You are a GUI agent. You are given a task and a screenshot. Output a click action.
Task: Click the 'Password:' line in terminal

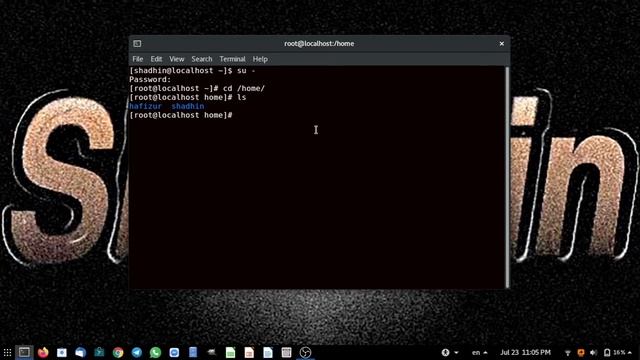coord(150,79)
